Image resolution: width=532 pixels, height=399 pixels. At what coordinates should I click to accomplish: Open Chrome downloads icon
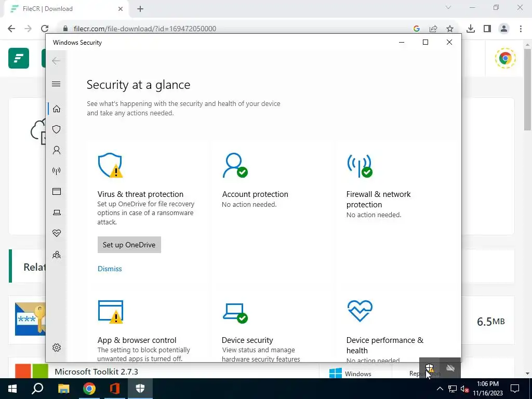(471, 29)
